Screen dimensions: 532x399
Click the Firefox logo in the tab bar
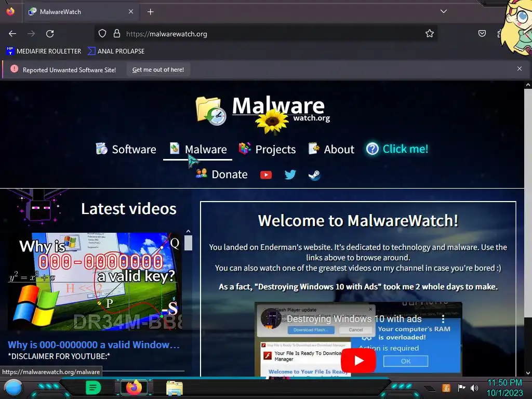(10, 11)
